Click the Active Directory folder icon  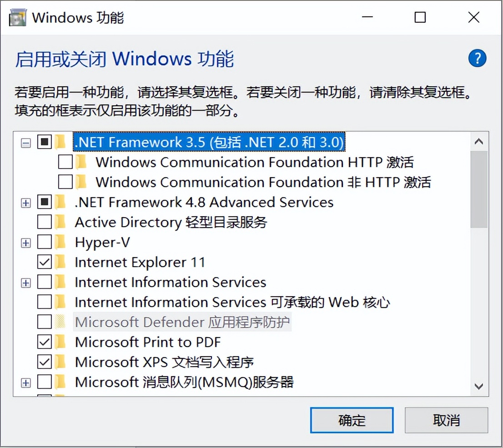point(60,223)
